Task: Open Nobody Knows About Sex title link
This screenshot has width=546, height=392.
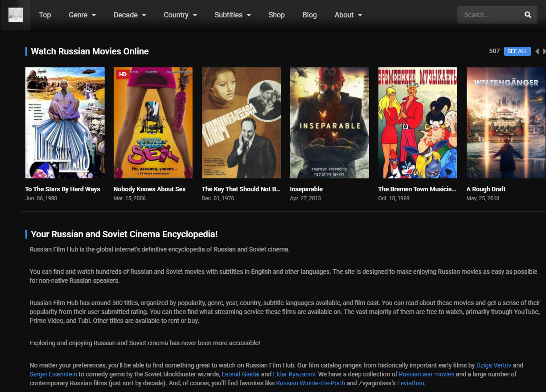Action: (149, 189)
